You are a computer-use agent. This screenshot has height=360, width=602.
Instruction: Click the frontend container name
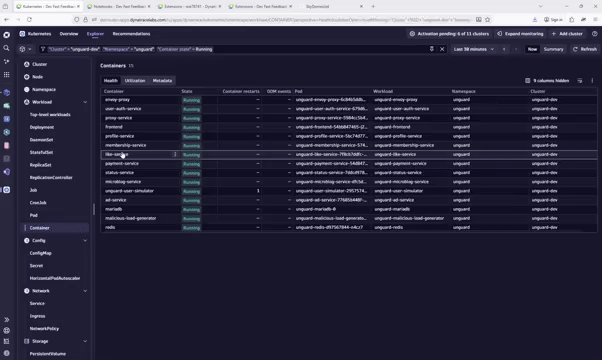(x=114, y=127)
